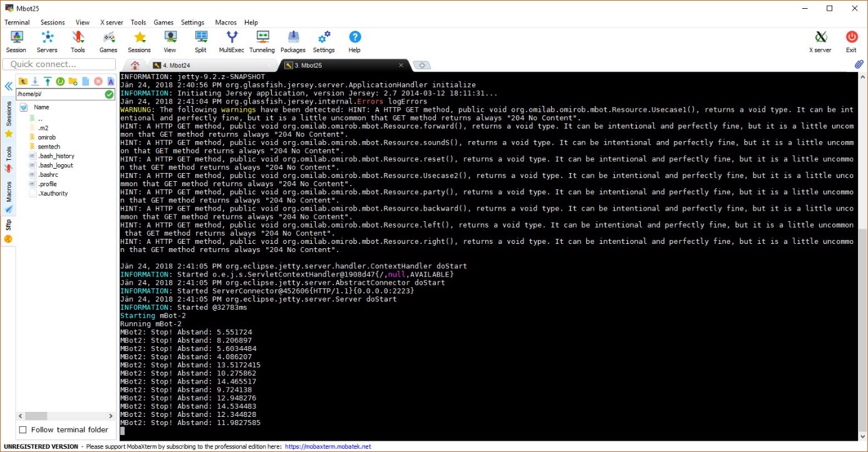The image size is (868, 452).
Task: Click the paperclip attach icon
Action: (x=859, y=64)
